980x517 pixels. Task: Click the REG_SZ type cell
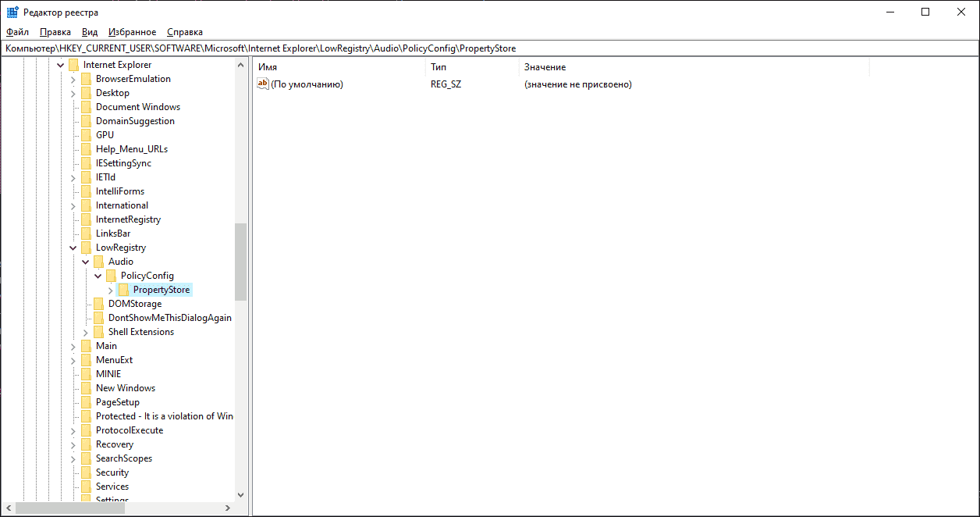point(446,84)
